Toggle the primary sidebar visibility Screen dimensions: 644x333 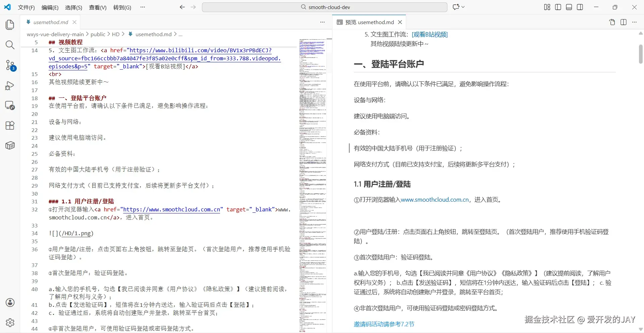pos(558,7)
